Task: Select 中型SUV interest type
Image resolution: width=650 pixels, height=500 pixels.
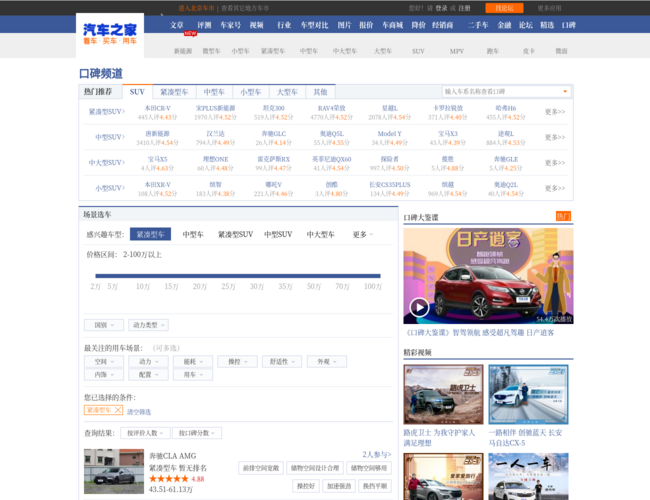Action: 278,235
